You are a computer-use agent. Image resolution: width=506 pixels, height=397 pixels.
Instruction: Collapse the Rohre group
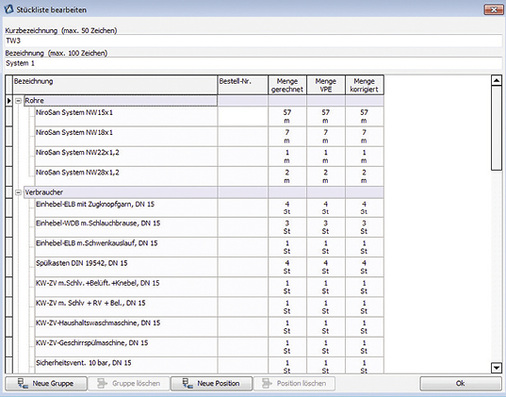pyautogui.click(x=18, y=101)
